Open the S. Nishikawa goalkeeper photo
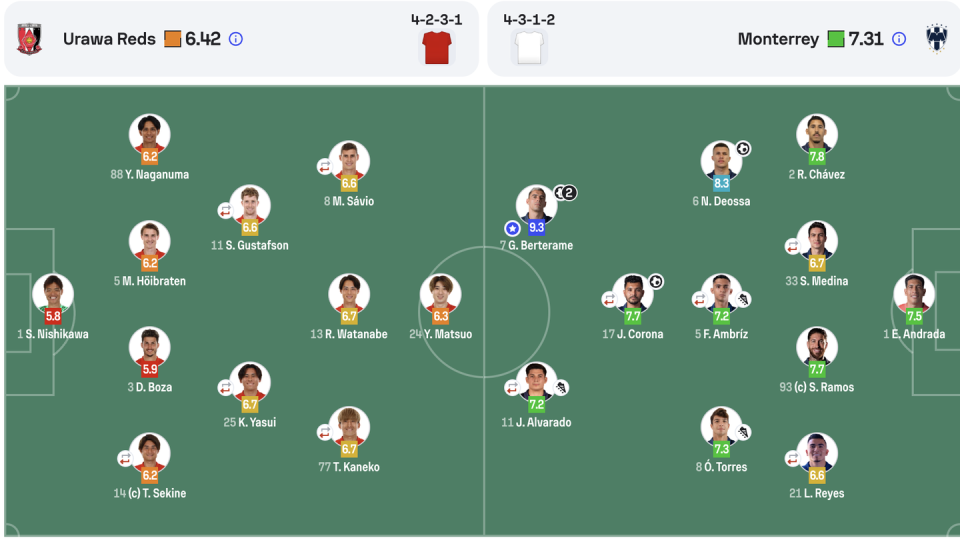 (x=53, y=293)
